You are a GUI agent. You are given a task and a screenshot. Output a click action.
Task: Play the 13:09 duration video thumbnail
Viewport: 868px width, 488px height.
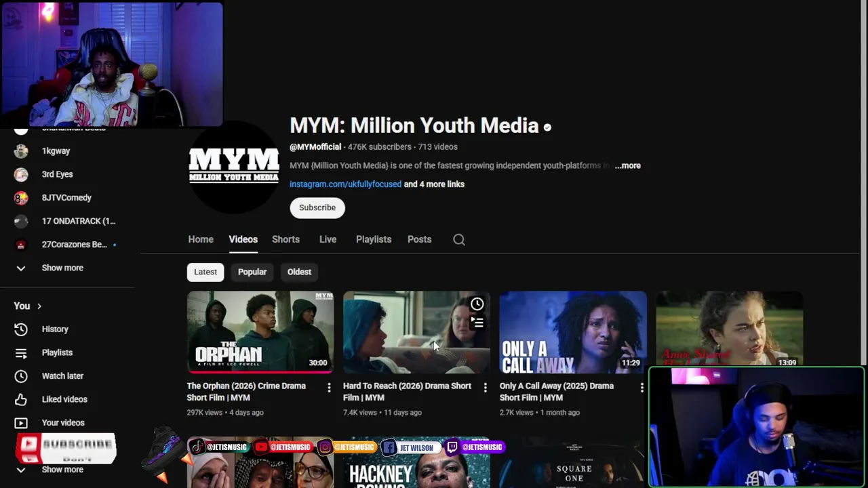point(729,329)
